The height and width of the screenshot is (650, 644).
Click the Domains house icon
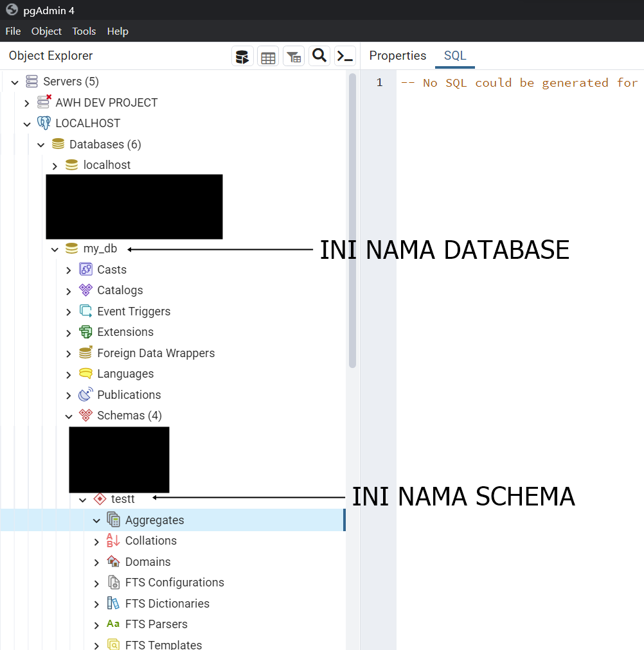(x=113, y=561)
